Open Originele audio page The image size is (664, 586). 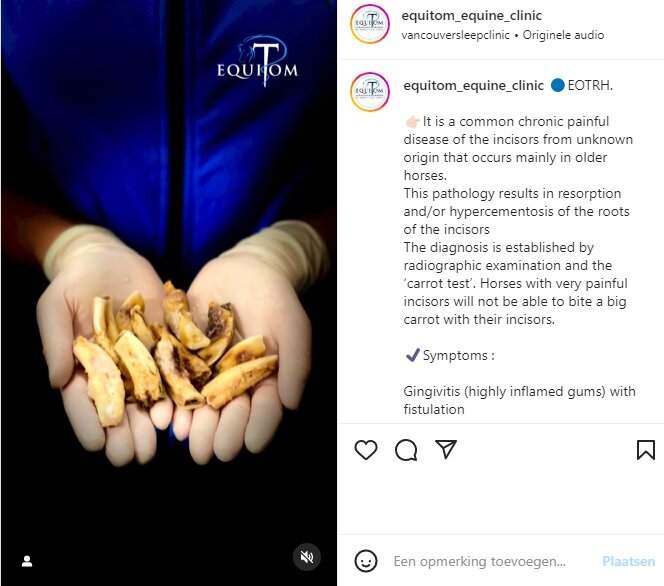tap(563, 35)
